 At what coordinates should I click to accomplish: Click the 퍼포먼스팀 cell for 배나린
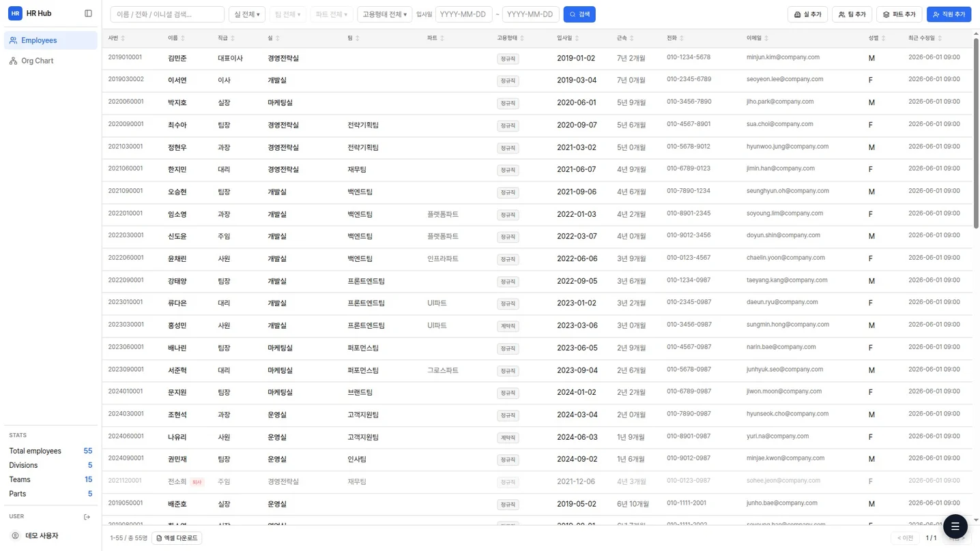pos(363,348)
